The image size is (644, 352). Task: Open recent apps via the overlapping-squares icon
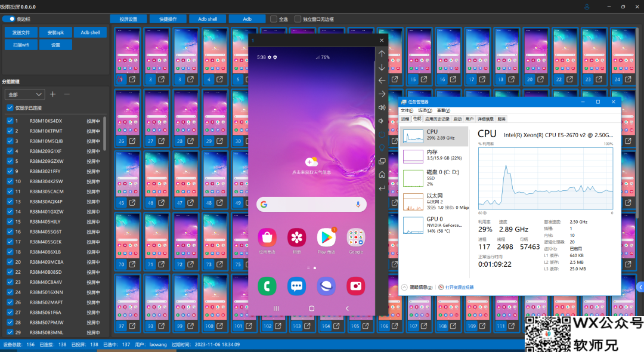pyautogui.click(x=382, y=162)
